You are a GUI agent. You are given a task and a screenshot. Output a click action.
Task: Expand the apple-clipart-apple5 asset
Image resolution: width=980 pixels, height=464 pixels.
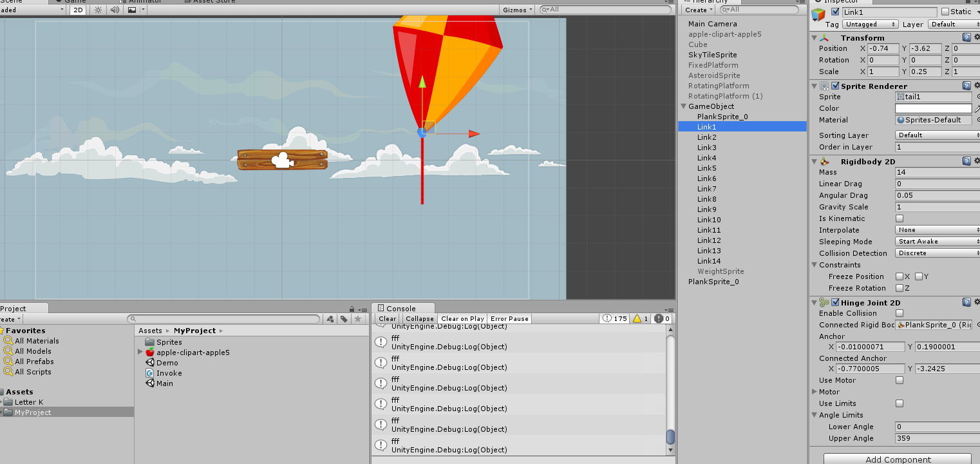coord(140,353)
